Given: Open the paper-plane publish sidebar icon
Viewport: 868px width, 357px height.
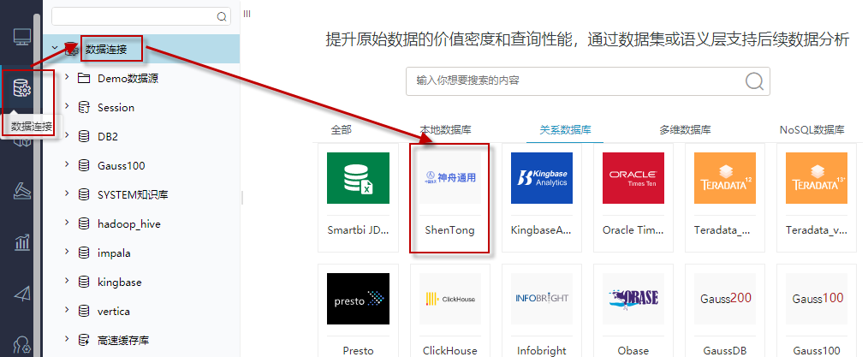Looking at the screenshot, I should coord(22,294).
